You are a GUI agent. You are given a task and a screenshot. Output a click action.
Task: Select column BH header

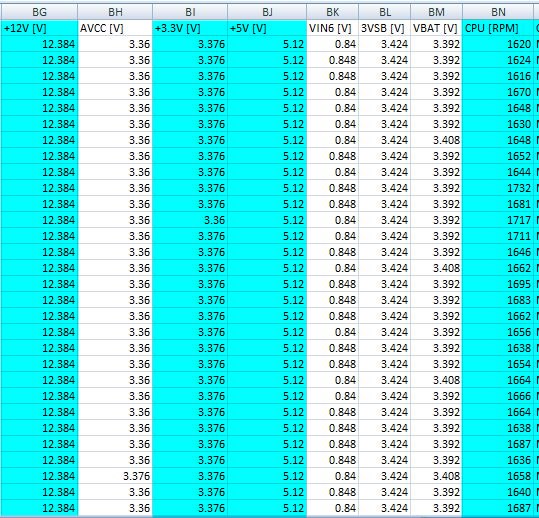point(115,12)
